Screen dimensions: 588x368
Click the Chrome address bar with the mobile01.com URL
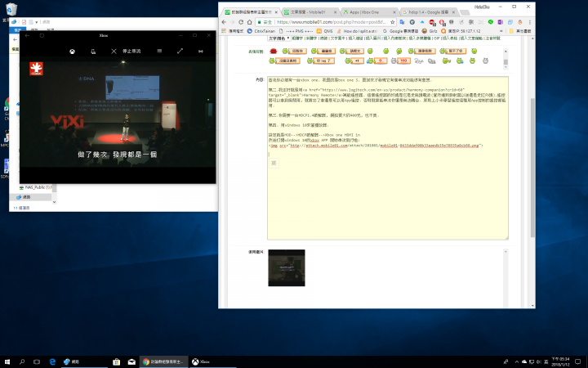click(326, 22)
